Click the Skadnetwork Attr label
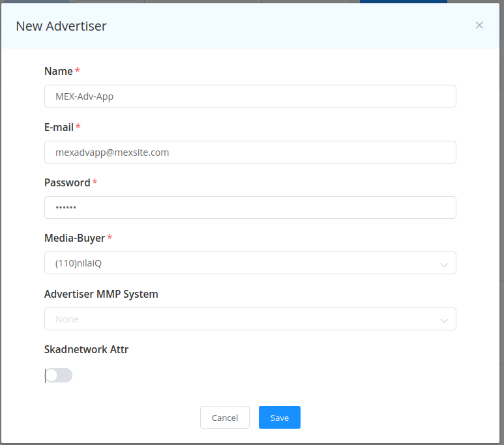 86,349
